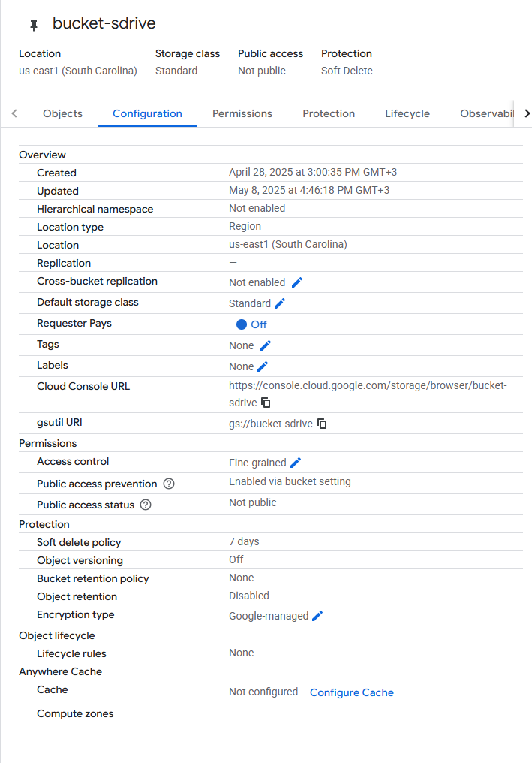Show help for Public access prevention

[x=169, y=484]
